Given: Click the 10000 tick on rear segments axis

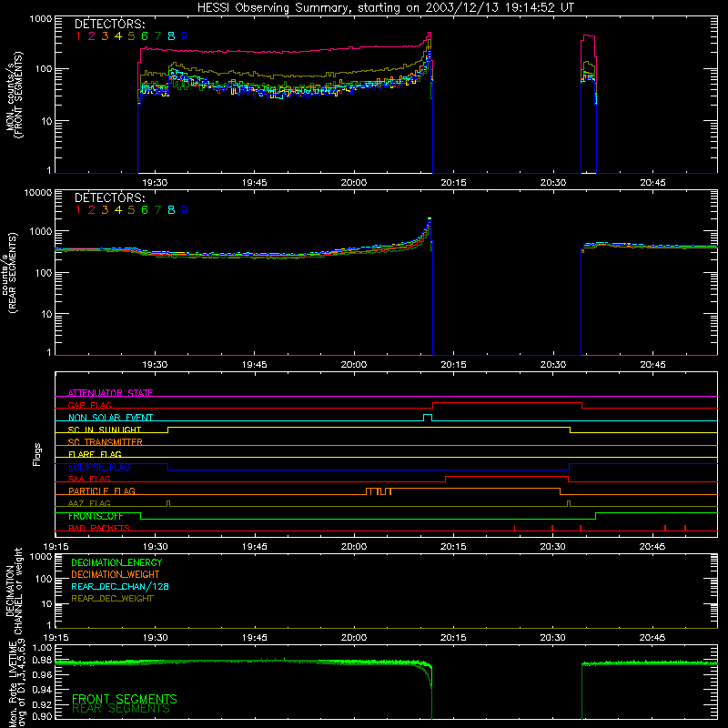Looking at the screenshot, I should 38,193.
